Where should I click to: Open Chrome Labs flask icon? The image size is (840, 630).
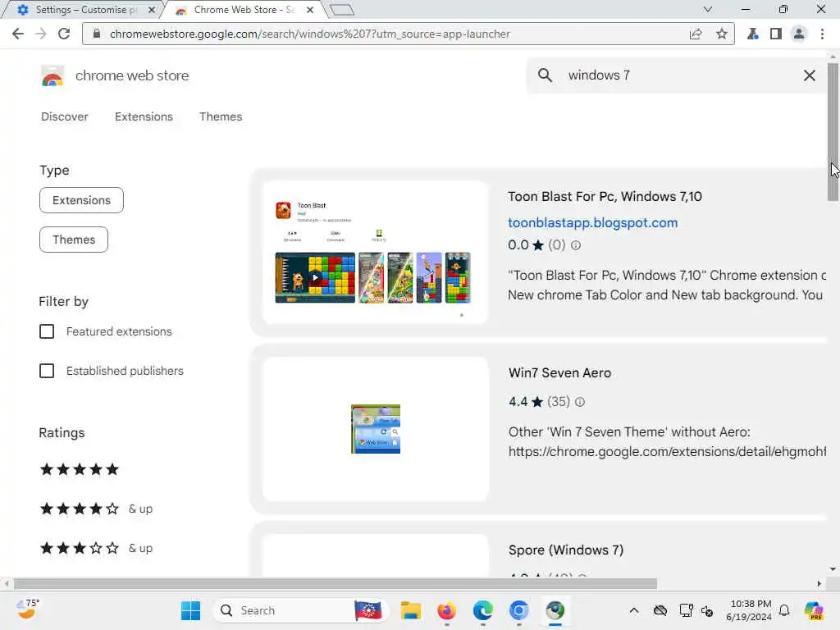753,34
